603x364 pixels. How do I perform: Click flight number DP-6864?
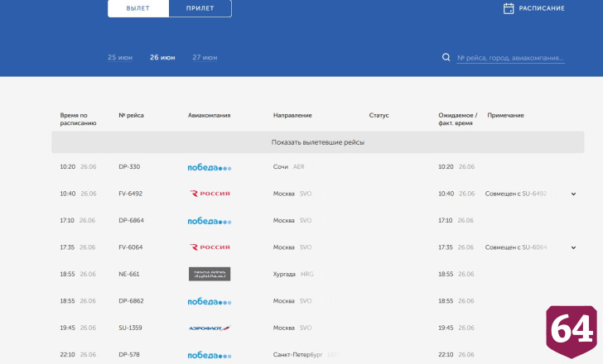(x=131, y=220)
